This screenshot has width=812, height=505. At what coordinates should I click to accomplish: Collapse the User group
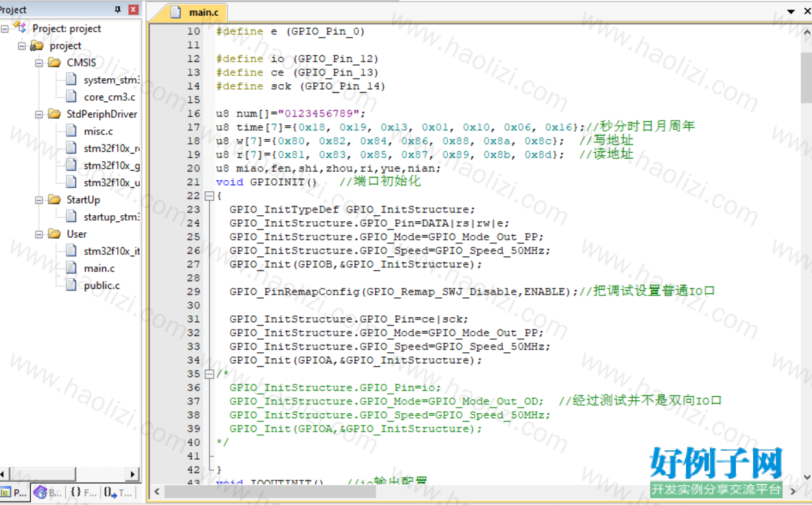[39, 234]
